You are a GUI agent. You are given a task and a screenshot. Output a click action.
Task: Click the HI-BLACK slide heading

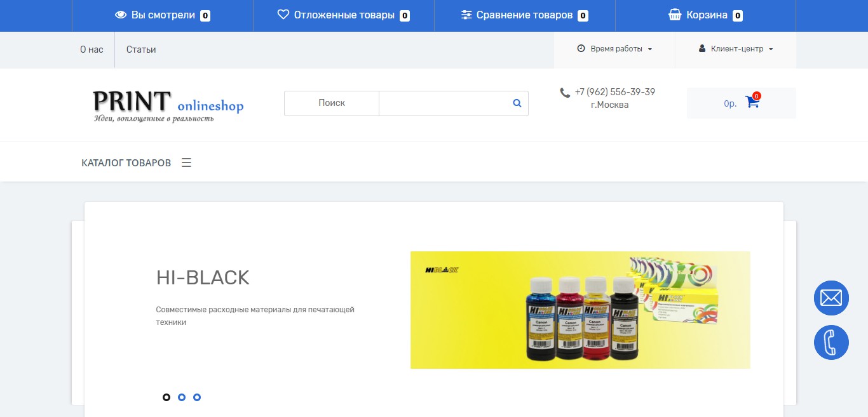coord(203,277)
